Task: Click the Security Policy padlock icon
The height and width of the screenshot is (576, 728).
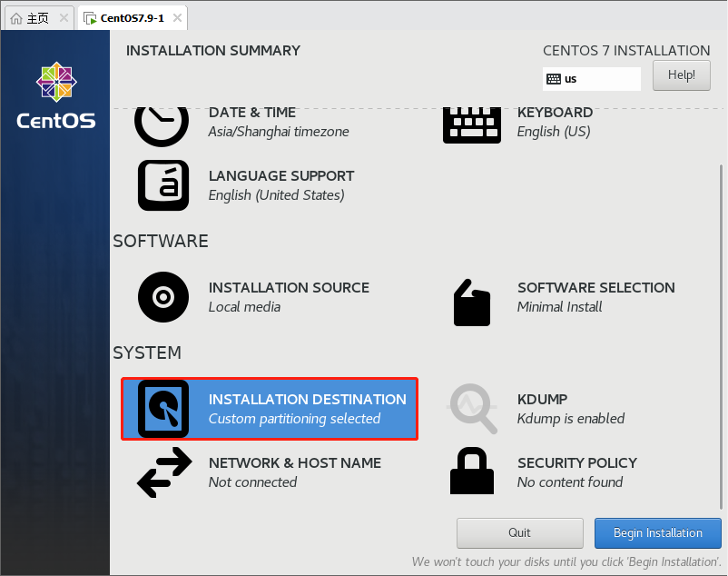Action: [471, 472]
